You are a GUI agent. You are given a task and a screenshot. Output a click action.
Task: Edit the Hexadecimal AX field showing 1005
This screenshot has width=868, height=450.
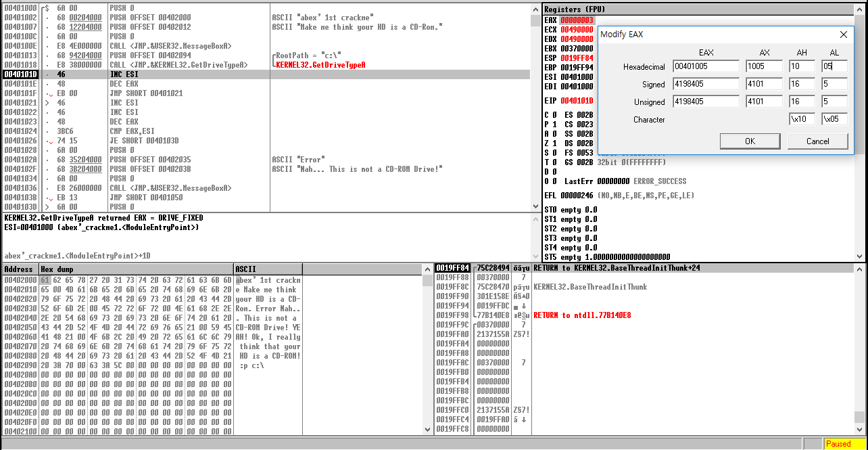[764, 66]
